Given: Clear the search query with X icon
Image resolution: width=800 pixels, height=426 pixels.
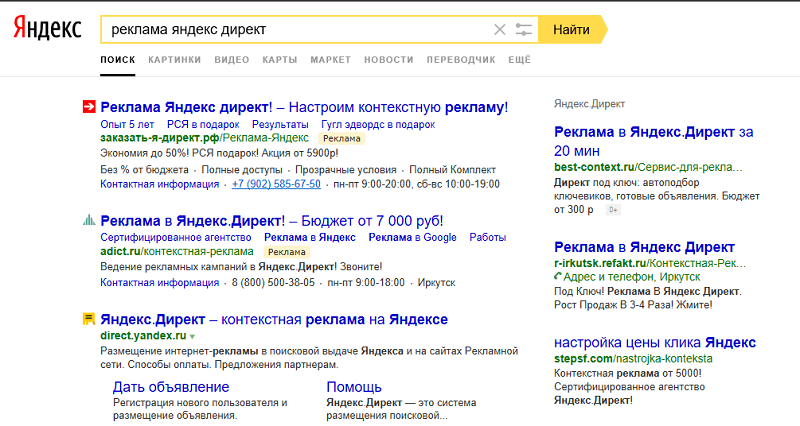Looking at the screenshot, I should [499, 30].
